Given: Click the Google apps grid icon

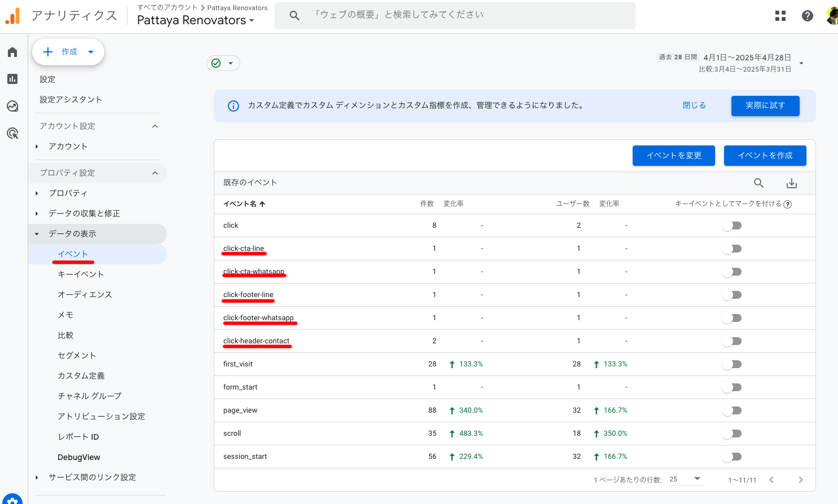Looking at the screenshot, I should click(780, 16).
